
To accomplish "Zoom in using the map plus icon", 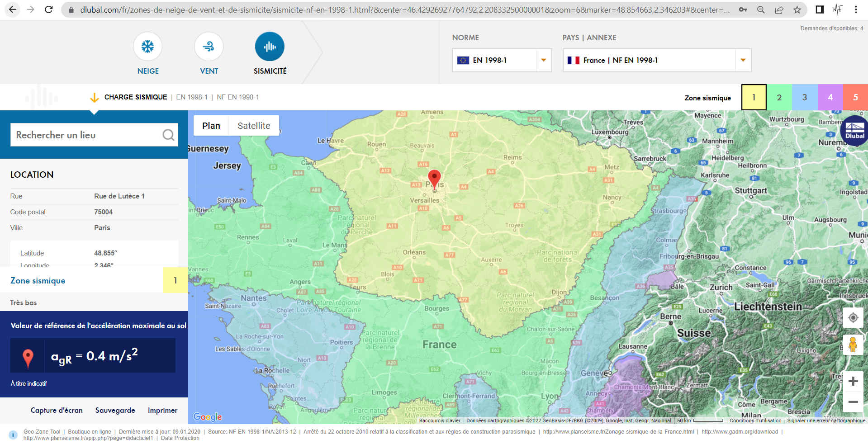I will click(853, 381).
